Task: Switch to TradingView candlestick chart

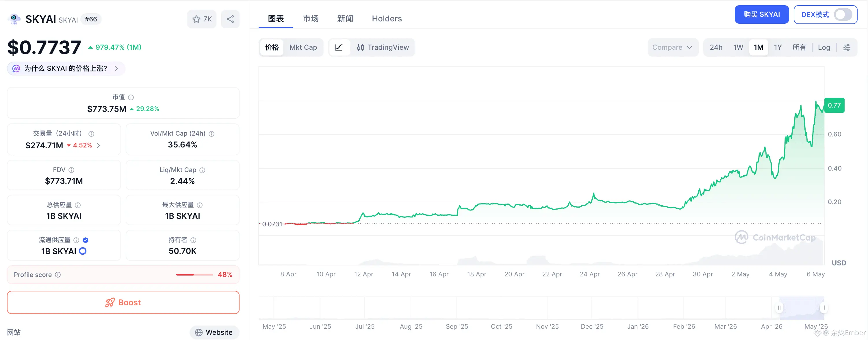Action: 383,47
